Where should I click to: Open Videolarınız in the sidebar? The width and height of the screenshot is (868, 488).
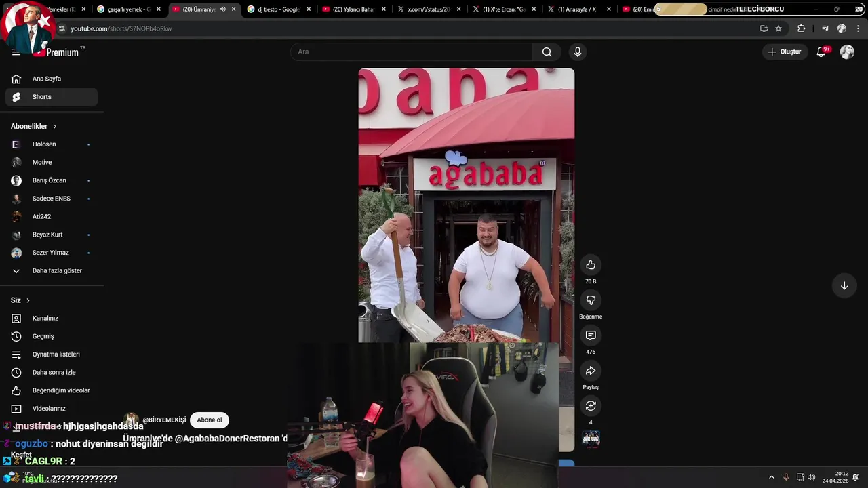click(x=52, y=409)
